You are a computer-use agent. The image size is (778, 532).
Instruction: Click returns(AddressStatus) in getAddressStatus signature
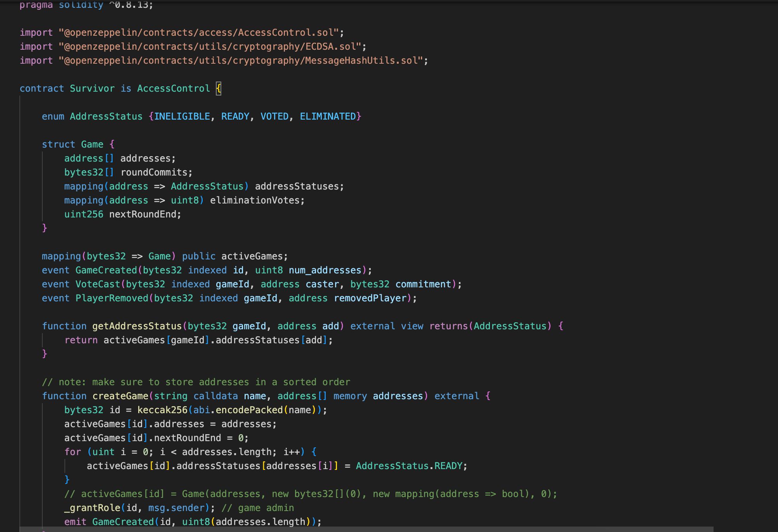point(490,326)
